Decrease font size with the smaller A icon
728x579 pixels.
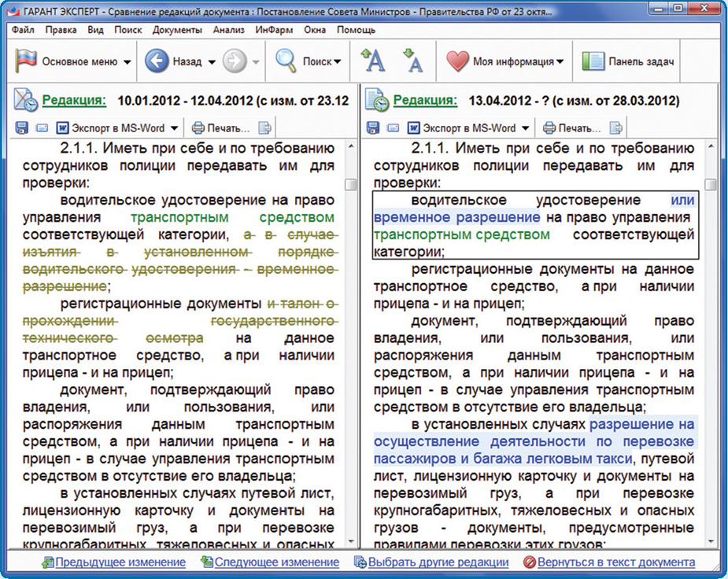[x=412, y=61]
